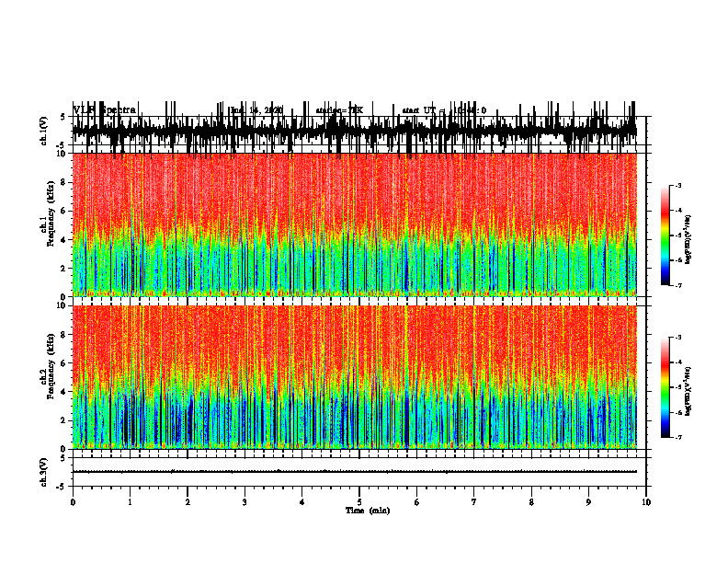The width and height of the screenshot is (728, 563).
Task: Click time axis tick label 0
Action: pos(73,502)
